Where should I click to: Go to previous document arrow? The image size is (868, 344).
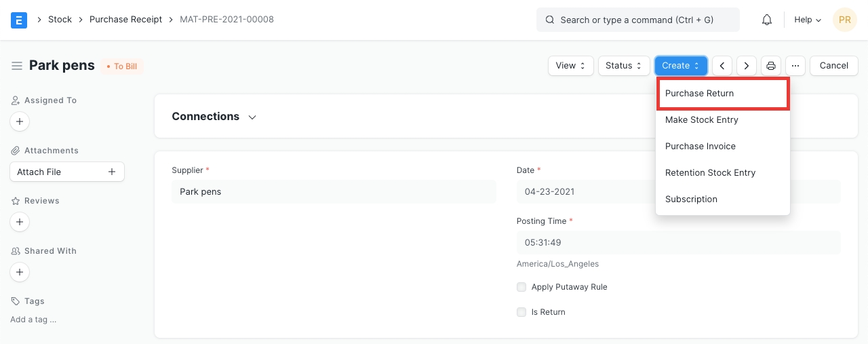pyautogui.click(x=722, y=66)
